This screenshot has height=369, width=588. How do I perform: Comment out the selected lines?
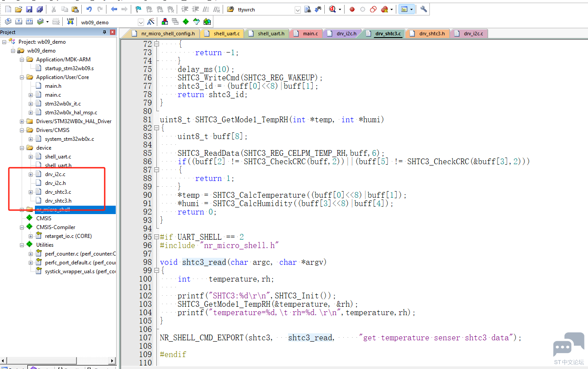tap(206, 9)
